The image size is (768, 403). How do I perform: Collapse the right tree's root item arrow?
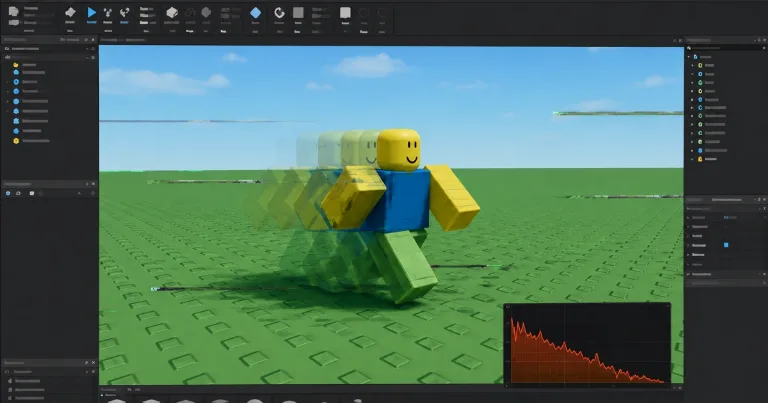pyautogui.click(x=689, y=57)
